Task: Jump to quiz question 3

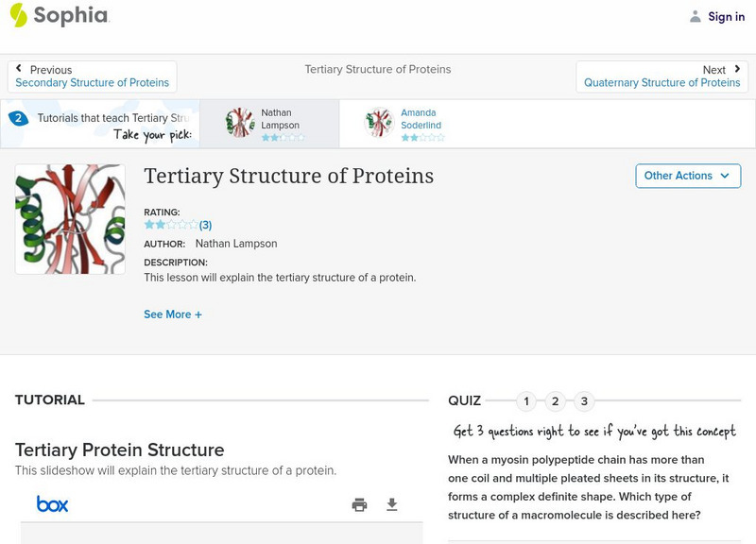Action: (584, 401)
